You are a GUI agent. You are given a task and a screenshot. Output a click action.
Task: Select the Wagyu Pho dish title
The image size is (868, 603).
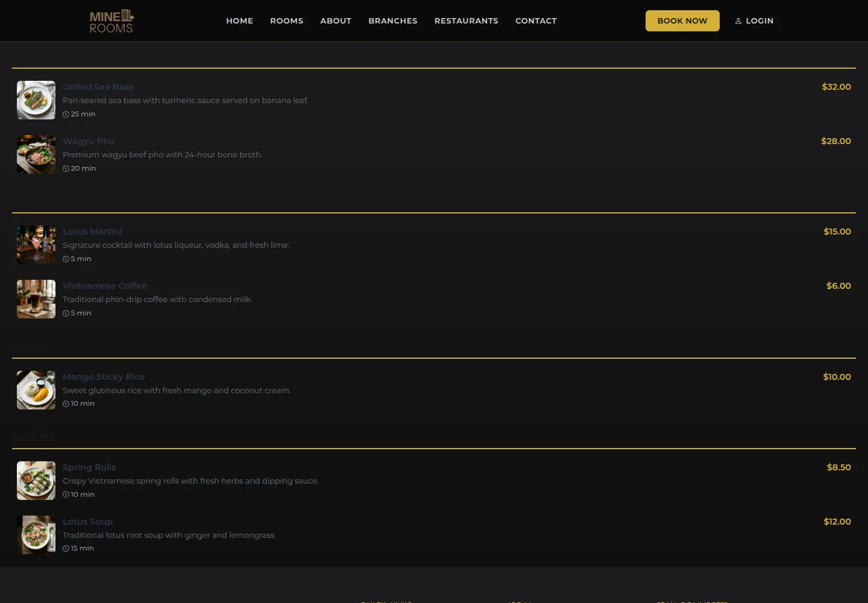point(89,141)
